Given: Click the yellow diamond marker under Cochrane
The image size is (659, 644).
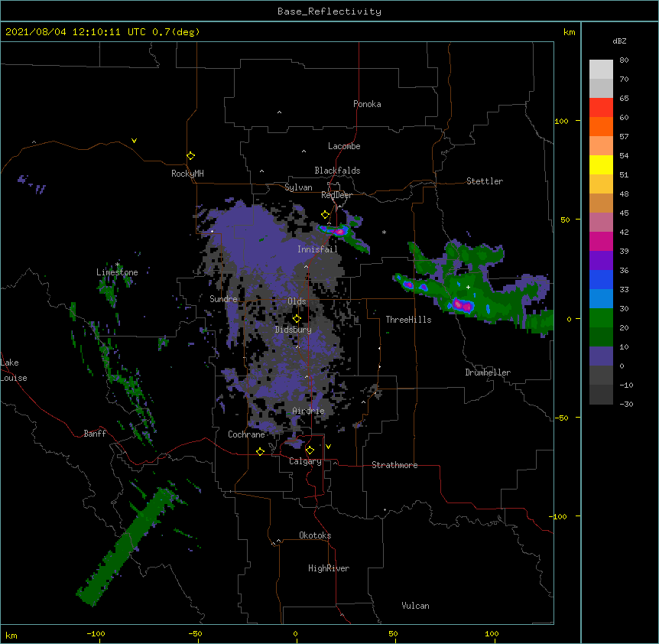Looking at the screenshot, I should (260, 452).
